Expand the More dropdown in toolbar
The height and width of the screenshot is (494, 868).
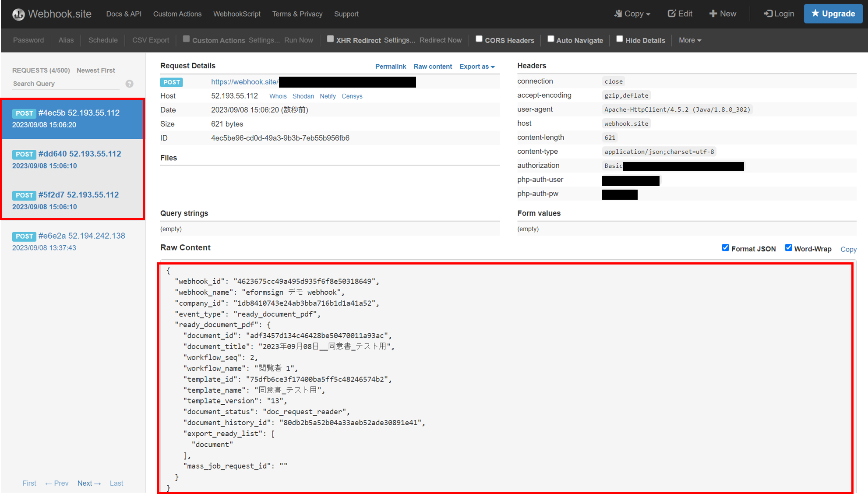(x=690, y=40)
